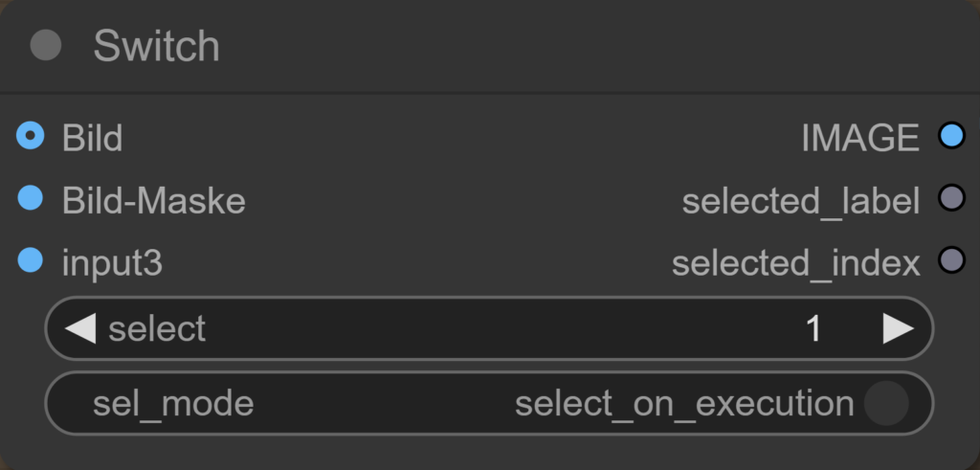Decrease select value with left arrow

click(80, 328)
